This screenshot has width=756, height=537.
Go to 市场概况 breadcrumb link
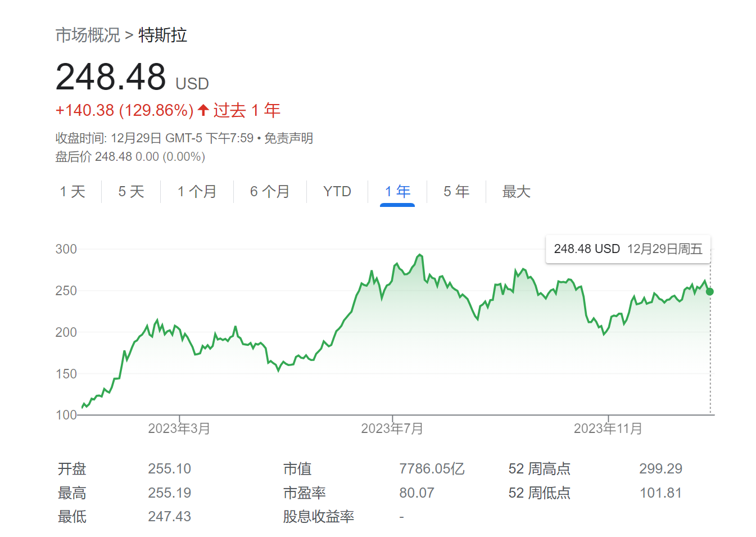coord(88,35)
